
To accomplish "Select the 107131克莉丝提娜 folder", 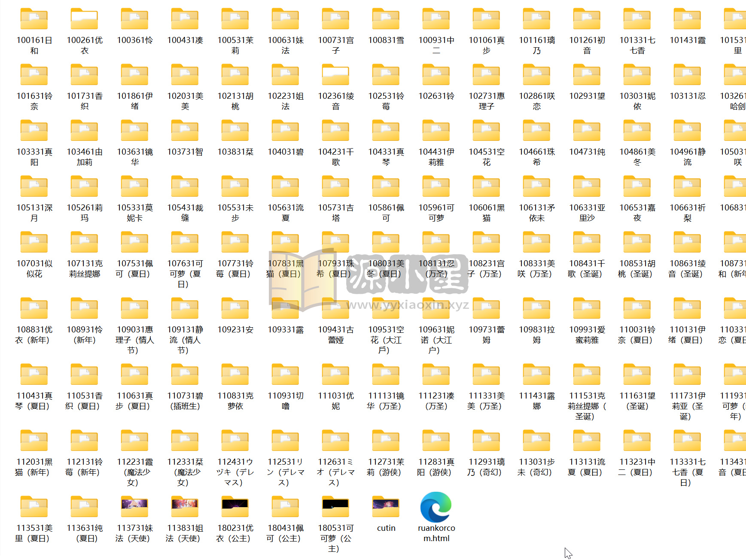I will tap(84, 243).
